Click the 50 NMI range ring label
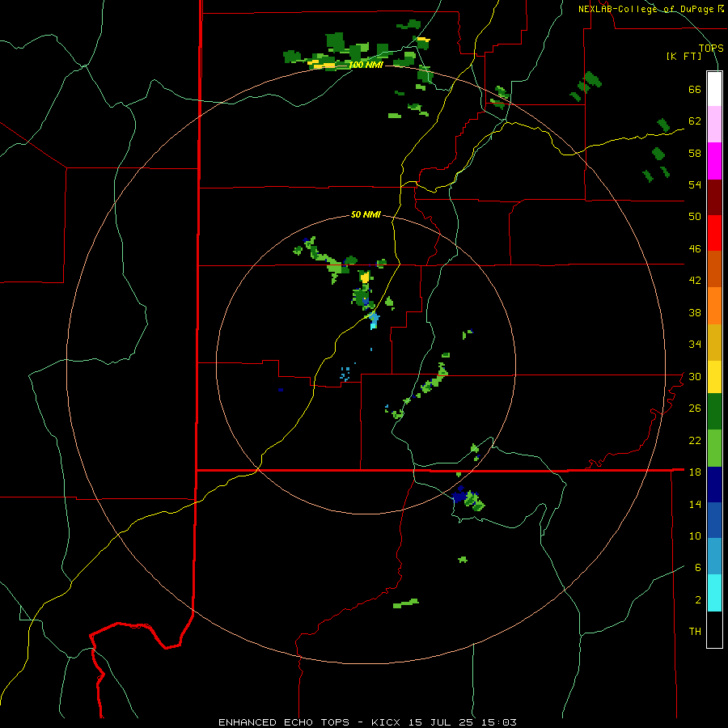Image resolution: width=728 pixels, height=728 pixels. tap(366, 214)
